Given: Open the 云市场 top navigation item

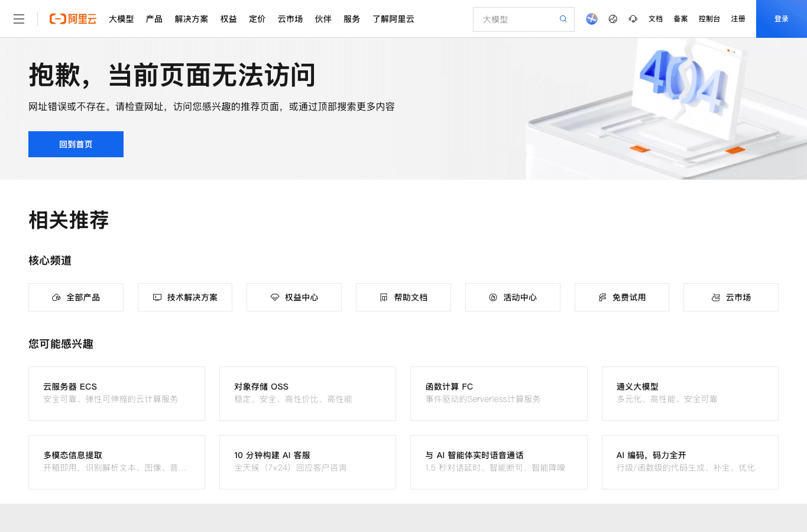Looking at the screenshot, I should (x=290, y=19).
